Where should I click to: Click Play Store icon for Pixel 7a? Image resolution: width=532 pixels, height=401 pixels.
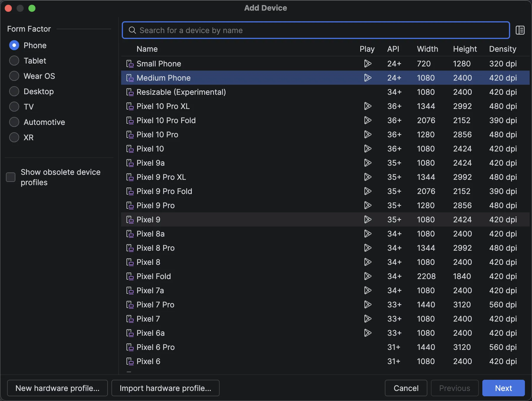tap(368, 290)
